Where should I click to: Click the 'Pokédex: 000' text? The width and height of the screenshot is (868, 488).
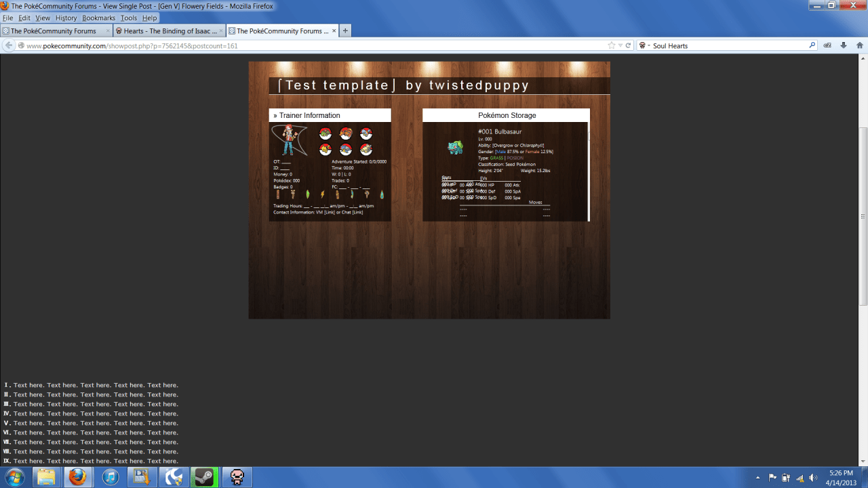(286, 181)
